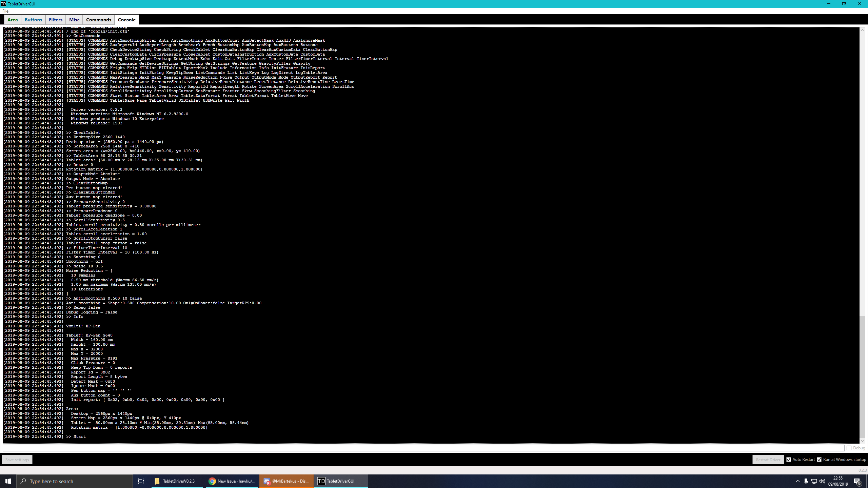The height and width of the screenshot is (488, 868).
Task: Open the Action Center notifications
Action: point(858,481)
